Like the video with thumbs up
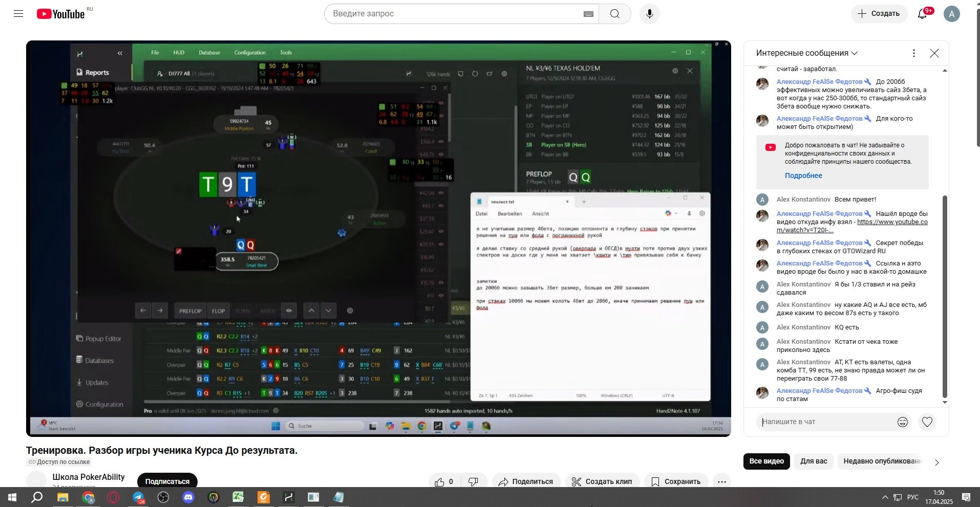980x507 pixels. [x=444, y=481]
